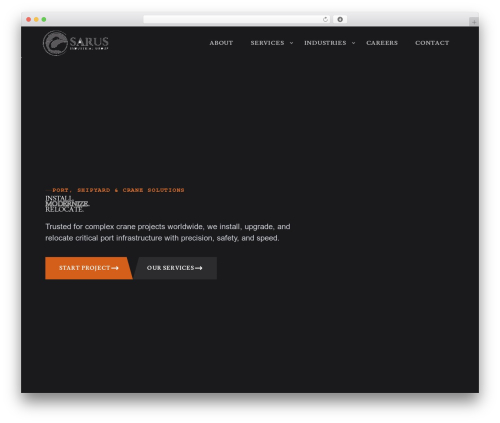Reload the page using browser refresh icon
500x423 pixels.
point(325,19)
